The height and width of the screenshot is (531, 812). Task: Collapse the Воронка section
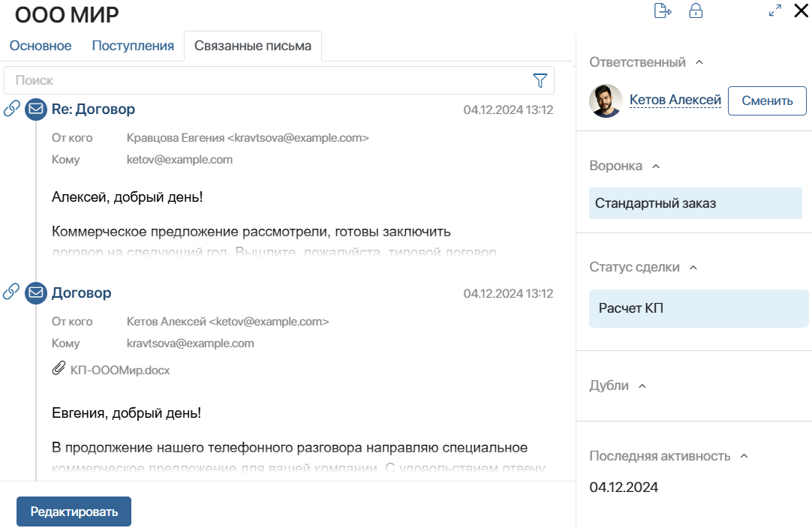pos(656,166)
